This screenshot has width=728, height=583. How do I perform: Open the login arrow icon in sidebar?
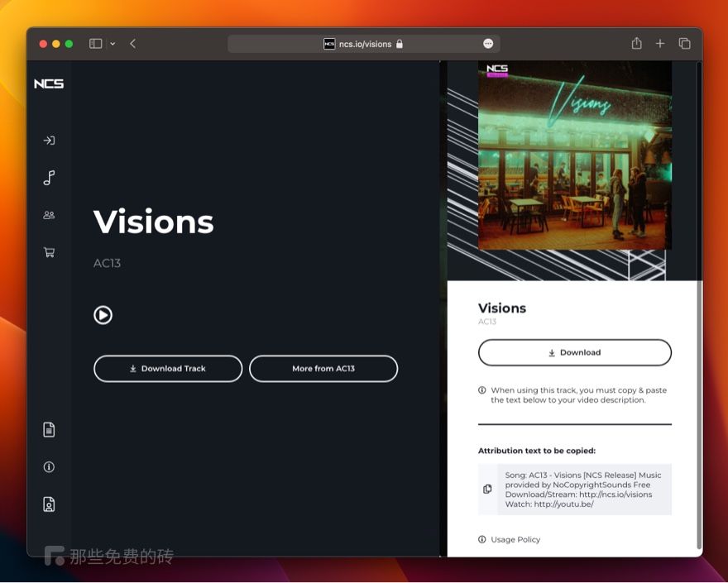[x=49, y=141]
